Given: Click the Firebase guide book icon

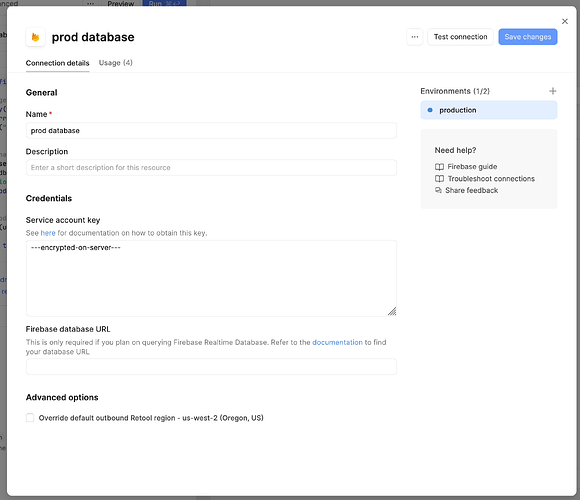Looking at the screenshot, I should (439, 167).
